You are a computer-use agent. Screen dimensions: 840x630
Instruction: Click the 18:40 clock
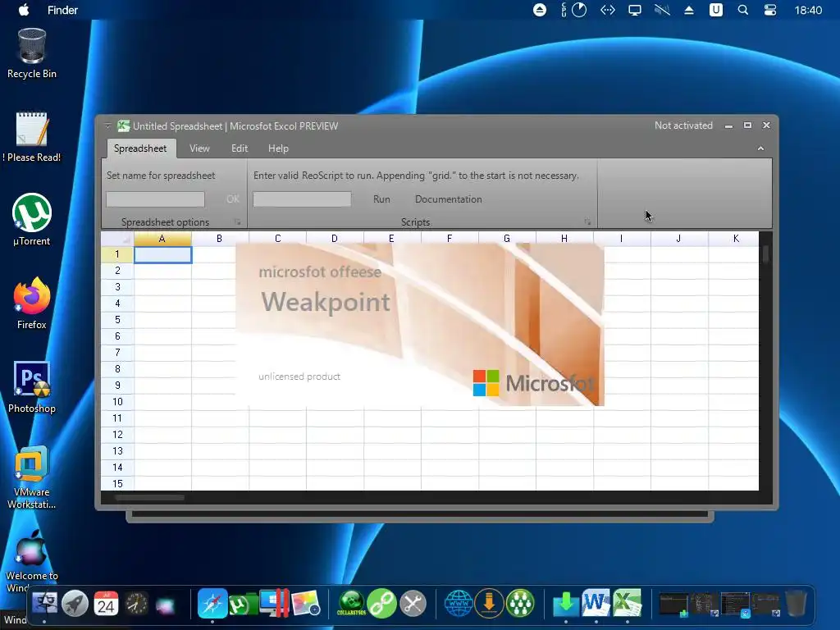(808, 10)
